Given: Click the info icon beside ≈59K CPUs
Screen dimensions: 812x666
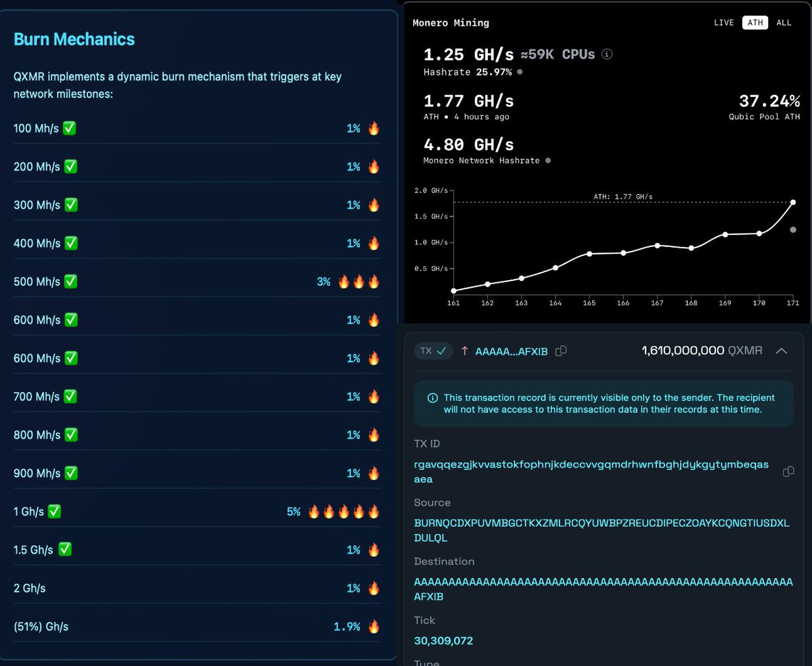Looking at the screenshot, I should coord(607,54).
